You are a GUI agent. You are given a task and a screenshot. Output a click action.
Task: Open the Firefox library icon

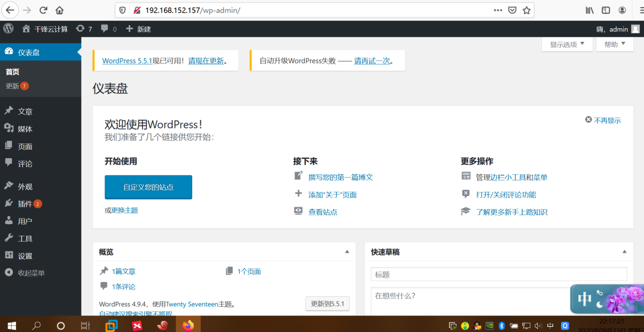tap(590, 10)
